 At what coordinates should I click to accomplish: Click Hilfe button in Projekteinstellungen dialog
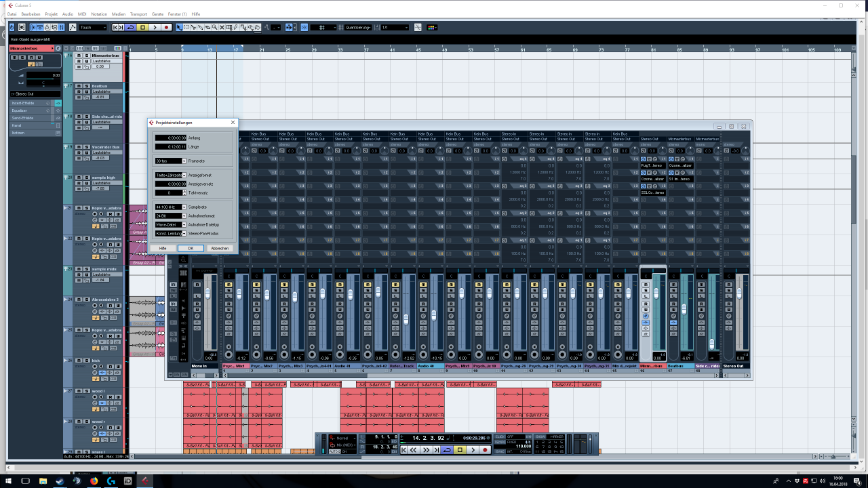click(x=163, y=248)
